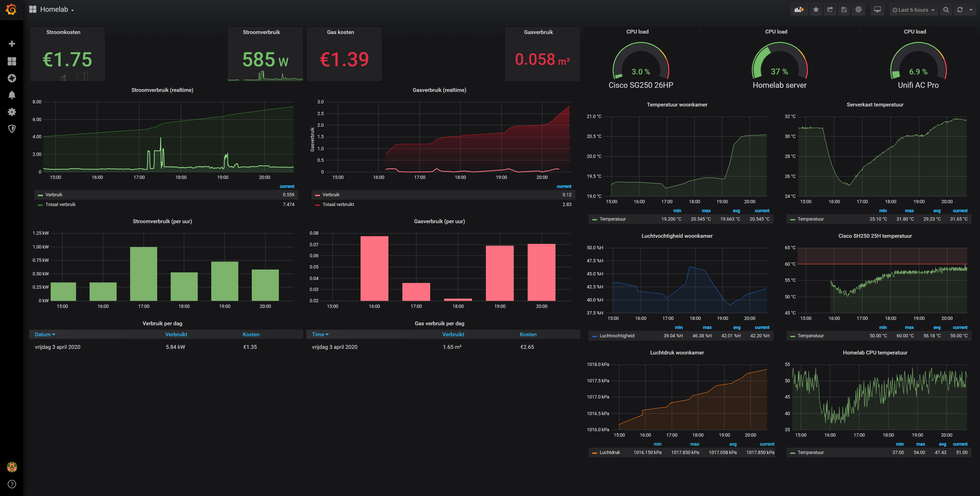Save the dashboard with disk icon
The width and height of the screenshot is (980, 496).
click(x=844, y=10)
